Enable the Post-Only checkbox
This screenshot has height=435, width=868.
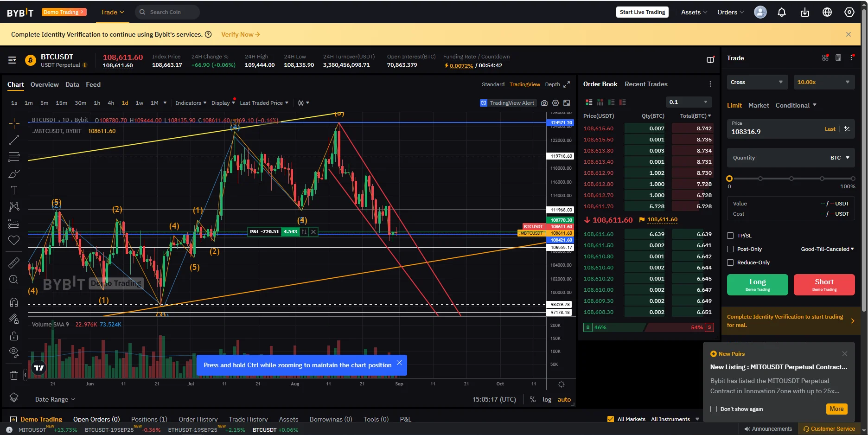[x=730, y=249]
